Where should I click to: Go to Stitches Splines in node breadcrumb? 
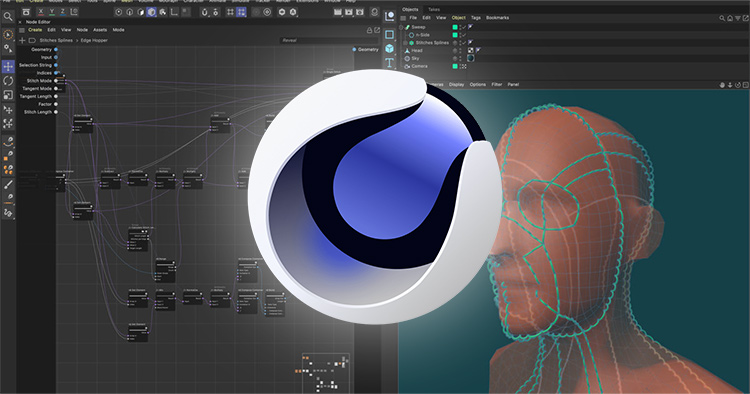[56, 41]
